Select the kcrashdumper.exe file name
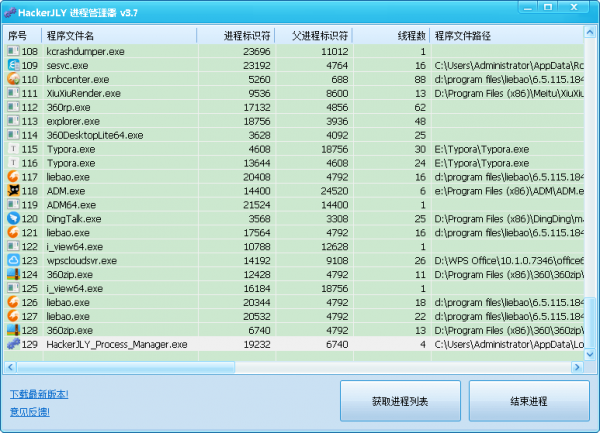Image resolution: width=600 pixels, height=433 pixels. [85, 51]
